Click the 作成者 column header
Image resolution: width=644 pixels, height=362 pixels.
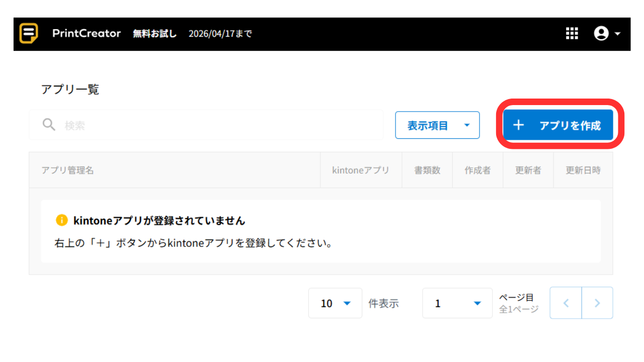[477, 170]
